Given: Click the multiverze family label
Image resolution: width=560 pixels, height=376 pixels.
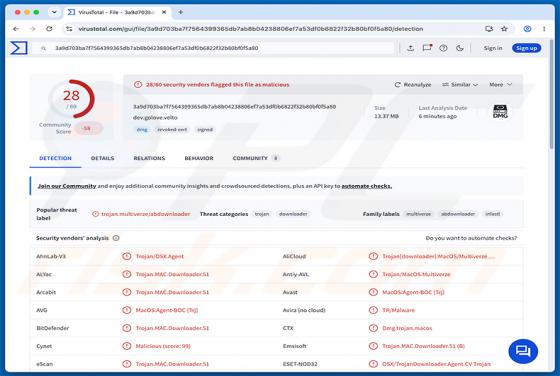Looking at the screenshot, I should tap(419, 214).
